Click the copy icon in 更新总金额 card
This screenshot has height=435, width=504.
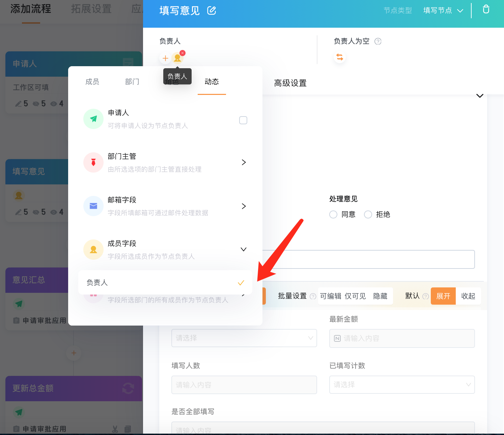coord(128,429)
